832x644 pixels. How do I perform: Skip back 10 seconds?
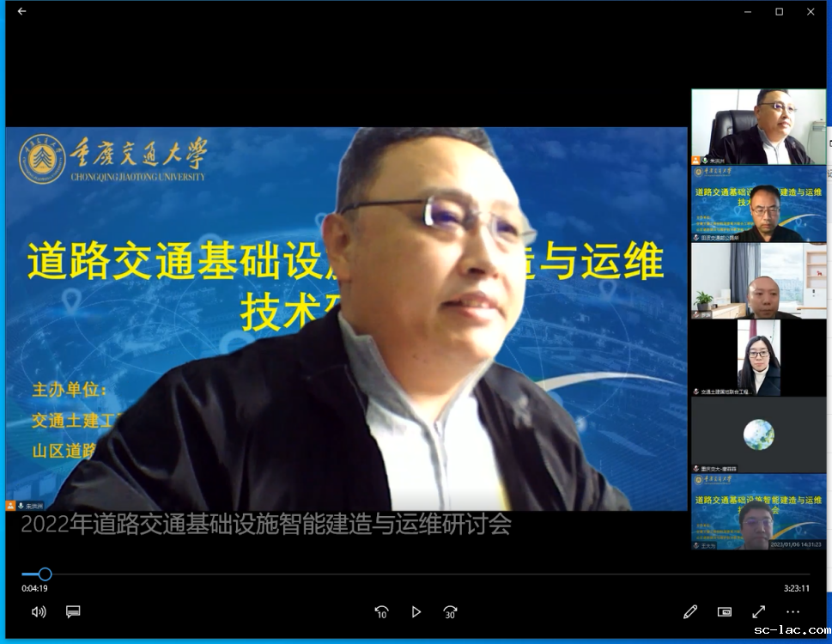click(x=381, y=611)
